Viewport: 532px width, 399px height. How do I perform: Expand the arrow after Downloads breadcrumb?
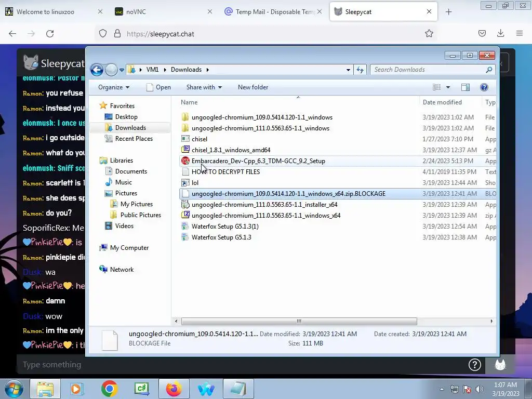207,70
